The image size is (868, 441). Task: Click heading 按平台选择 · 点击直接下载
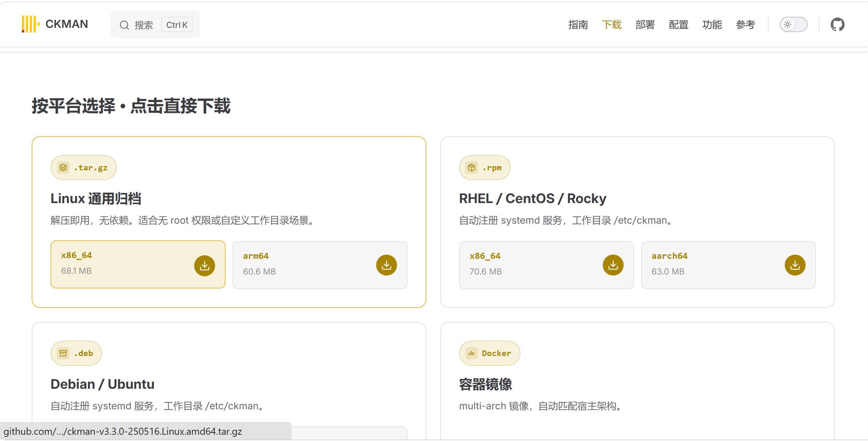(x=131, y=106)
